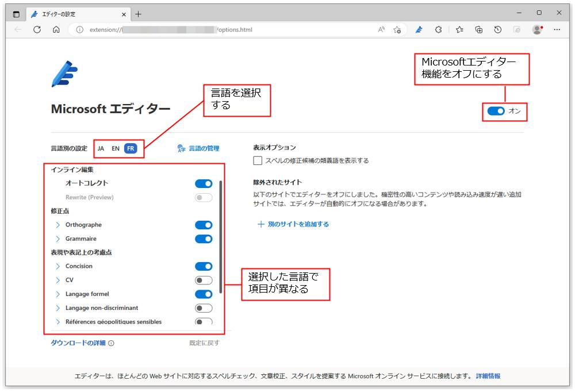Enable Langage non-discriminant switch
Screen dimensions: 575x392
point(204,308)
